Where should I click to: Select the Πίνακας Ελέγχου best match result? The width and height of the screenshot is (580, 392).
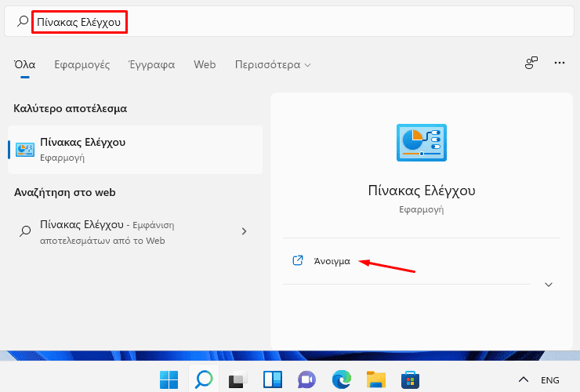pyautogui.click(x=136, y=150)
